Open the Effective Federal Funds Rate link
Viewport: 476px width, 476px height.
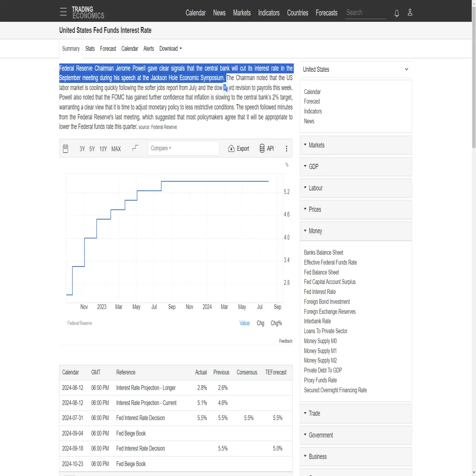coord(330,263)
